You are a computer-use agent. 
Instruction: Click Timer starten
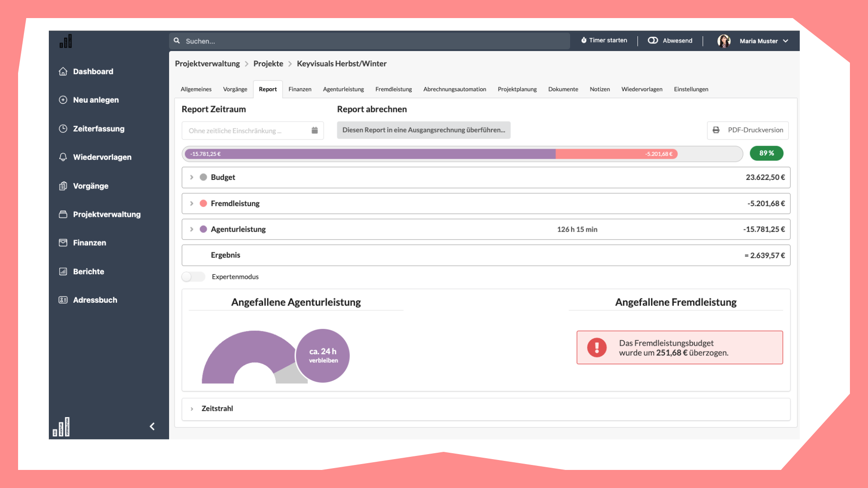pos(604,40)
